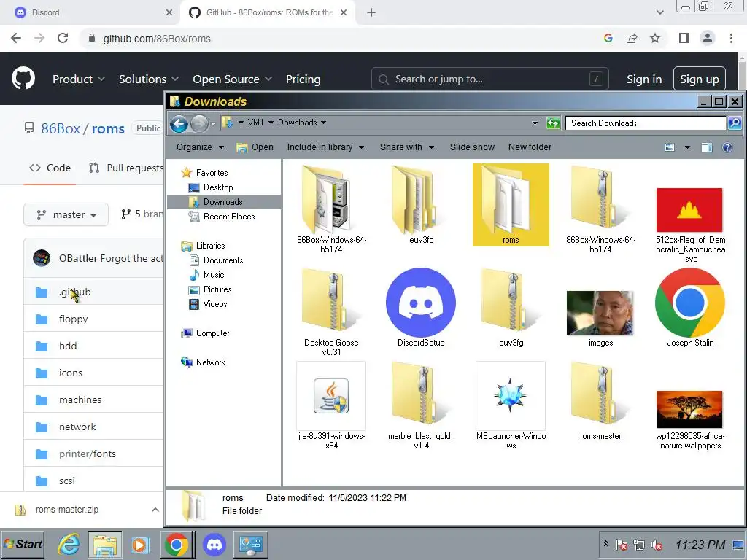Click the GitHub Sign up button

click(699, 79)
